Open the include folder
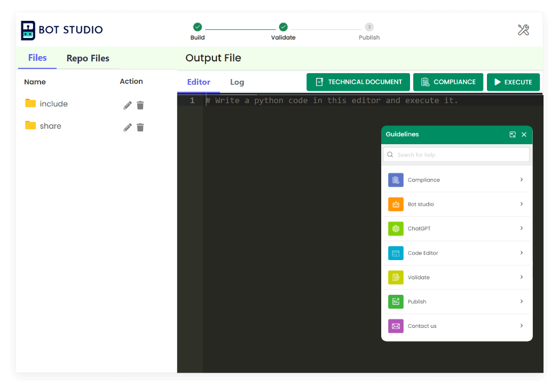Image resolution: width=559 pixels, height=392 pixels. click(x=53, y=104)
